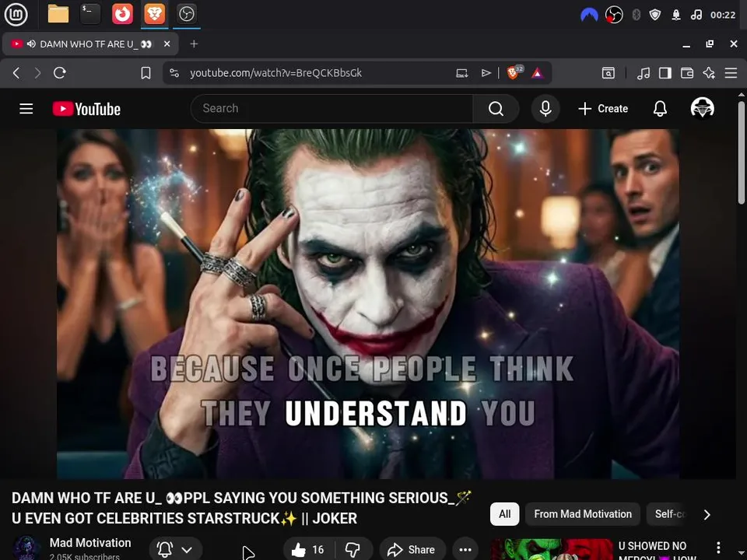Viewport: 747px width, 560px height.
Task: Open Brave Shields lion icon
Action: (x=514, y=72)
